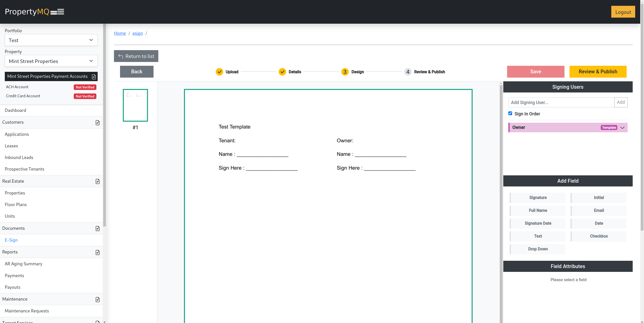Click the Design step number 3 circle
Image resolution: width=644 pixels, height=323 pixels.
click(345, 72)
